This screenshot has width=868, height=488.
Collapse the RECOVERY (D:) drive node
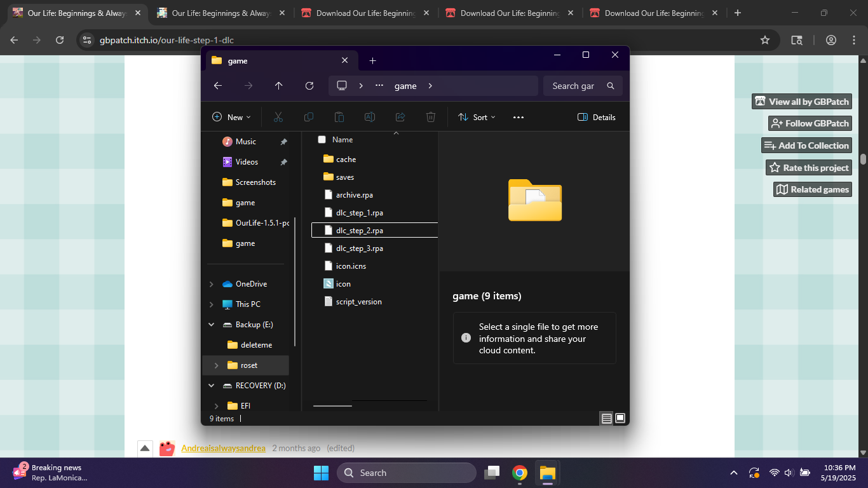(x=211, y=386)
